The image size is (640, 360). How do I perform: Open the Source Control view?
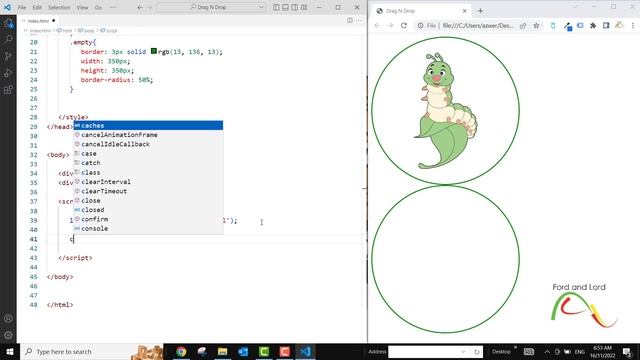pyautogui.click(x=8, y=56)
